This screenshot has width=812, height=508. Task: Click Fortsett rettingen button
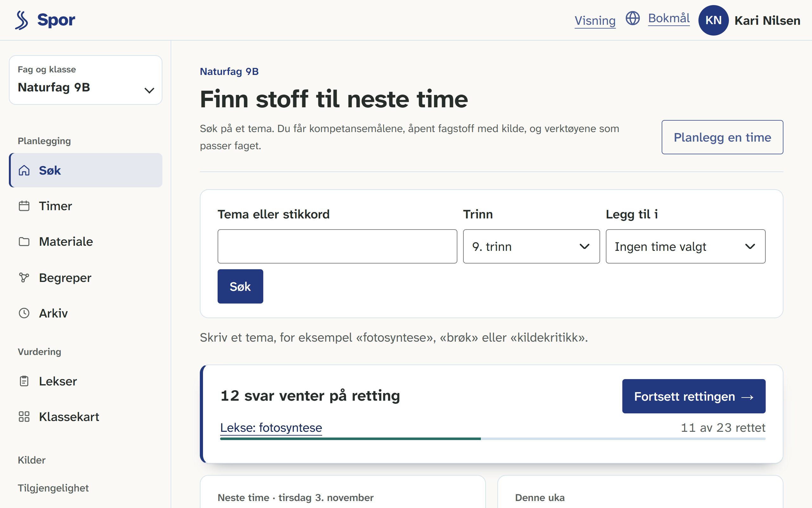(x=694, y=396)
